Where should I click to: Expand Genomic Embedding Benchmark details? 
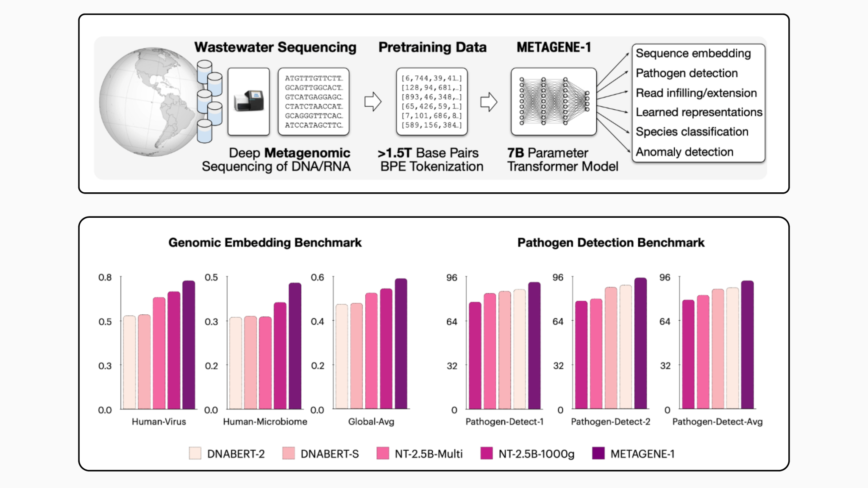[265, 241]
